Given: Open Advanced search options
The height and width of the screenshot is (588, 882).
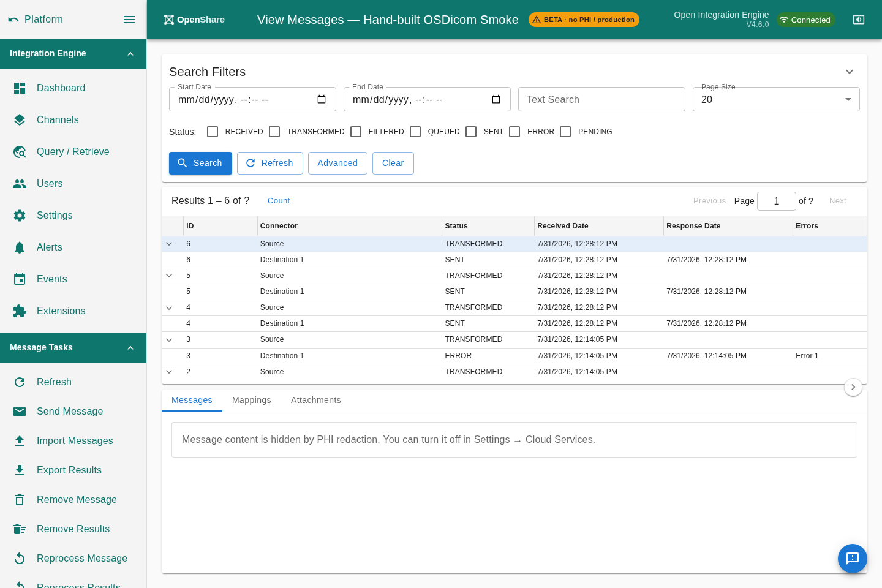Looking at the screenshot, I should (337, 163).
